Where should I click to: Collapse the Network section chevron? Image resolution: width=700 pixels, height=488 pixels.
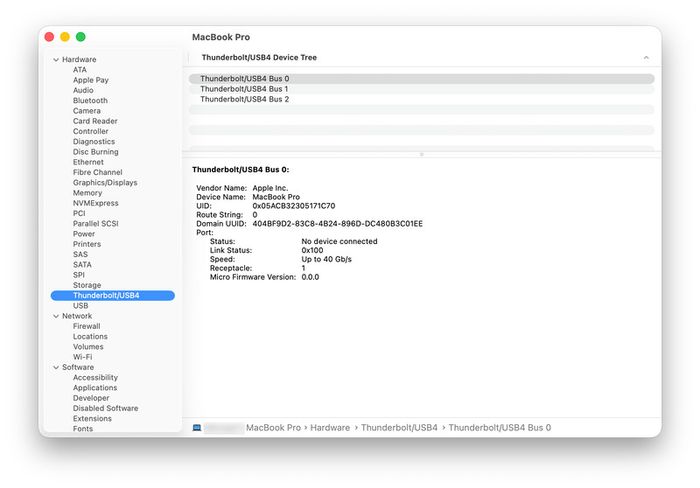(x=56, y=316)
